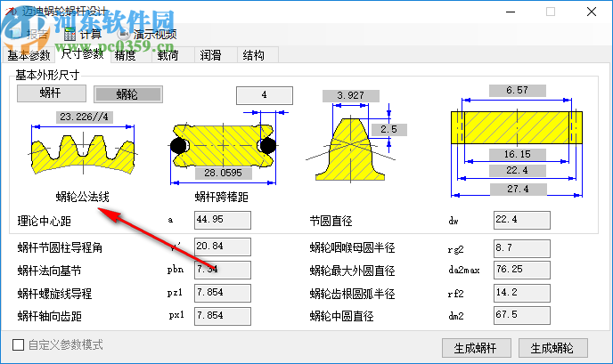Enable the 自定义参数模式 checkbox

tap(18, 344)
